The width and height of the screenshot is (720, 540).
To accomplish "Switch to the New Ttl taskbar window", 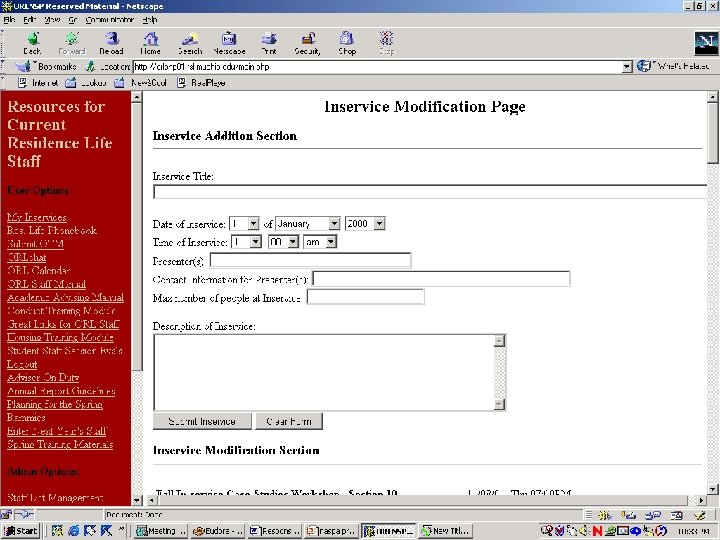I will [445, 531].
